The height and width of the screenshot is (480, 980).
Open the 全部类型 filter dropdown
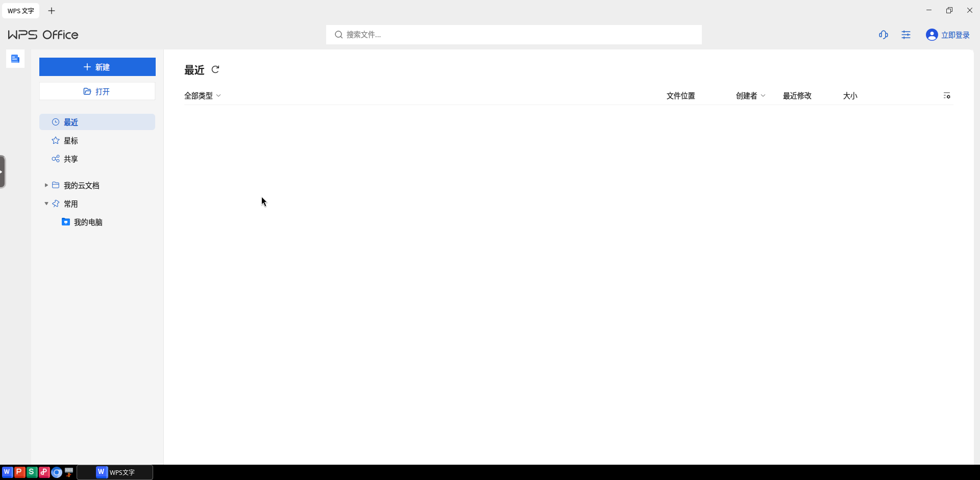[x=203, y=95]
